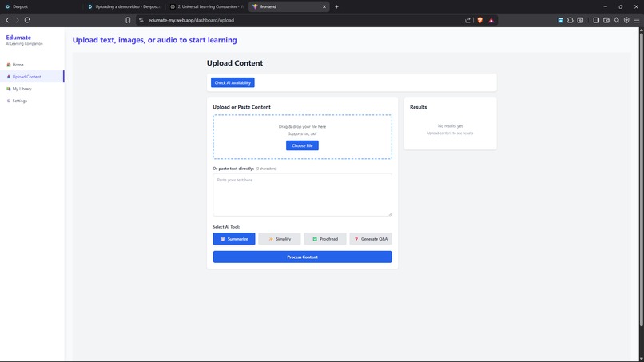Screen dimensions: 644x362
Task: Open Upload Content in the sidebar
Action: click(32, 77)
